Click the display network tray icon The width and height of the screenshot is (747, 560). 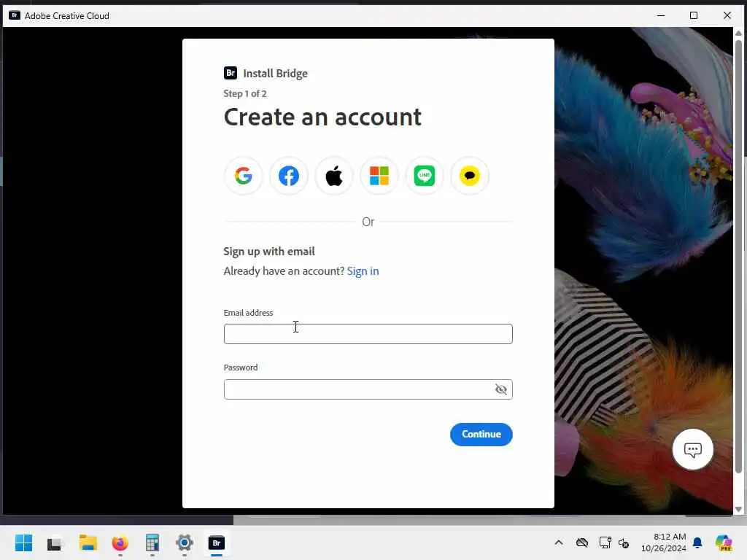coord(605,542)
